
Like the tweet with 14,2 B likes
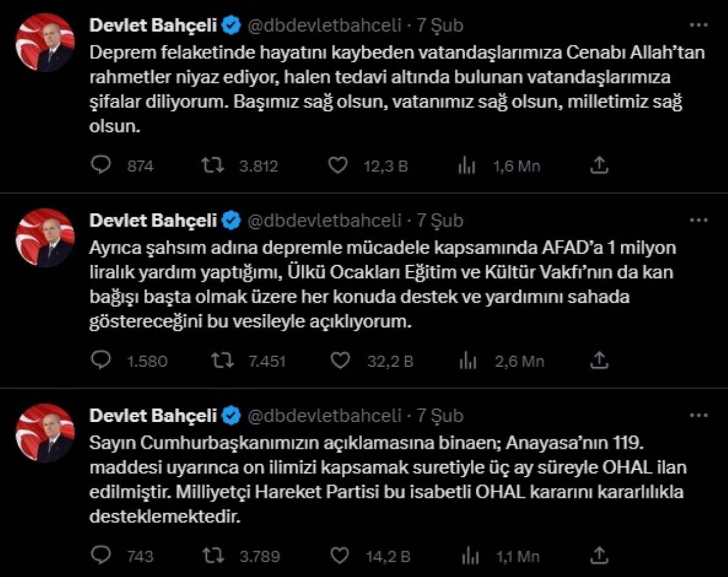[x=342, y=555]
